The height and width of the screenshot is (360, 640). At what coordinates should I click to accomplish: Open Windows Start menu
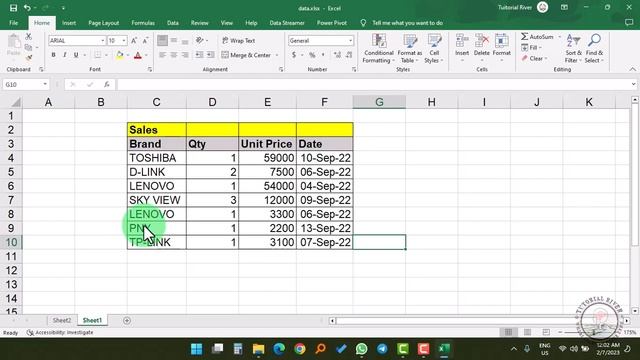click(x=196, y=349)
